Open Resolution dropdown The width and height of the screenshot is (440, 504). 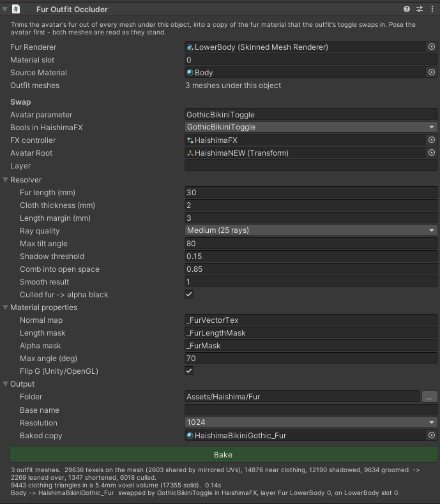(x=311, y=422)
